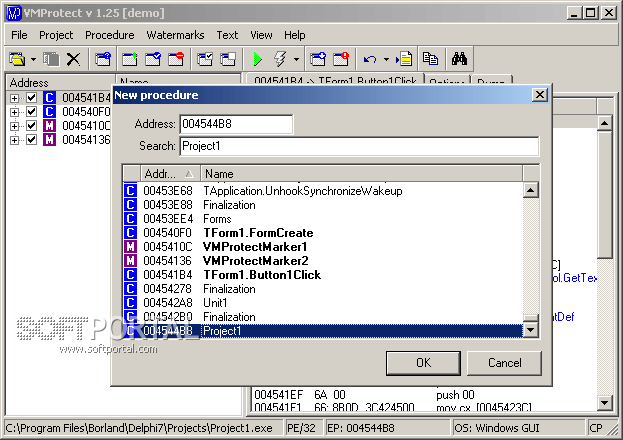The image size is (623, 440).
Task: Expand the 004541B4 tree node
Action: [x=14, y=98]
